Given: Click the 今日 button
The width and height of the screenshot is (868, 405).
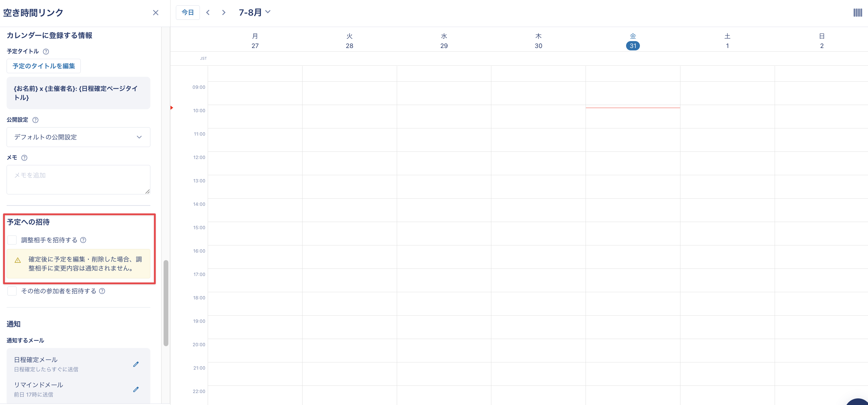Looking at the screenshot, I should [188, 13].
